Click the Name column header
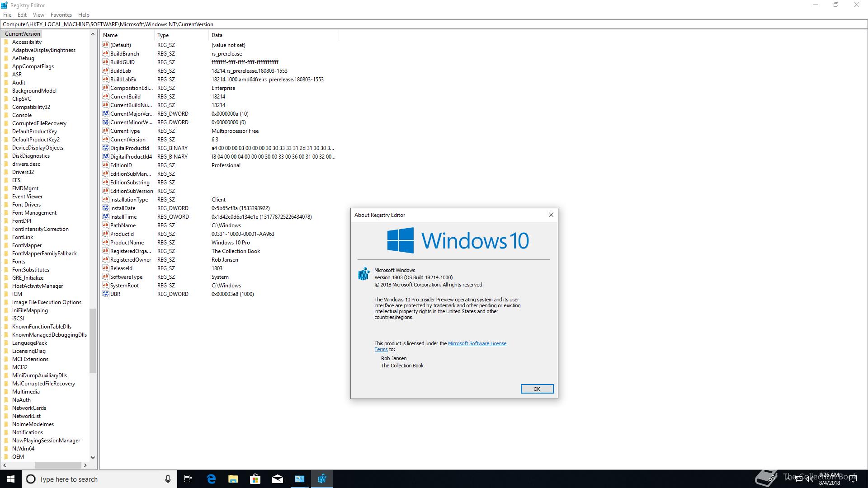868x488 pixels. tap(127, 35)
